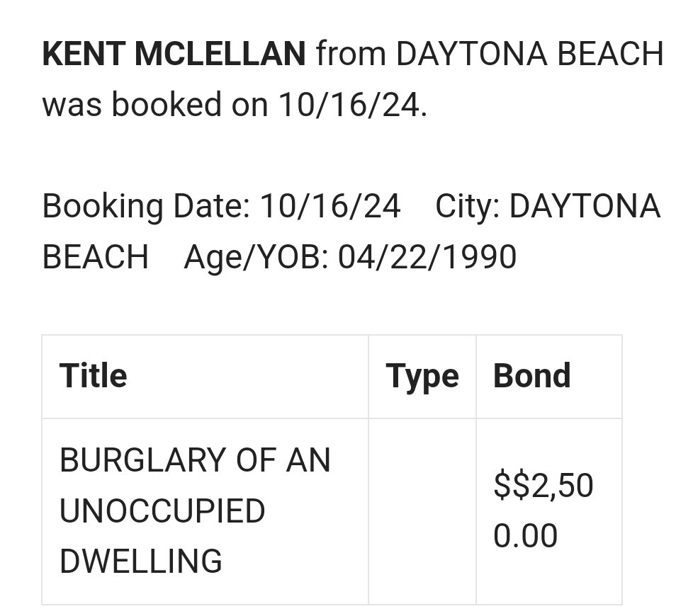Screen dimensions: 693x616
Task: Click the word UNOCCUPIED in charge title
Action: [162, 511]
